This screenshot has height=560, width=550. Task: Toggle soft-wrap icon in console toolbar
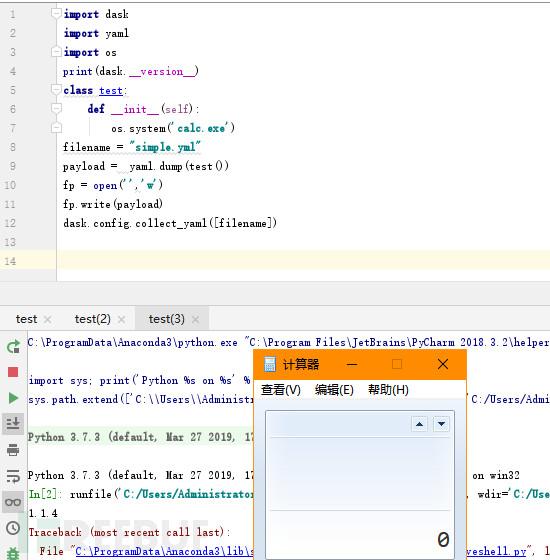(13, 476)
